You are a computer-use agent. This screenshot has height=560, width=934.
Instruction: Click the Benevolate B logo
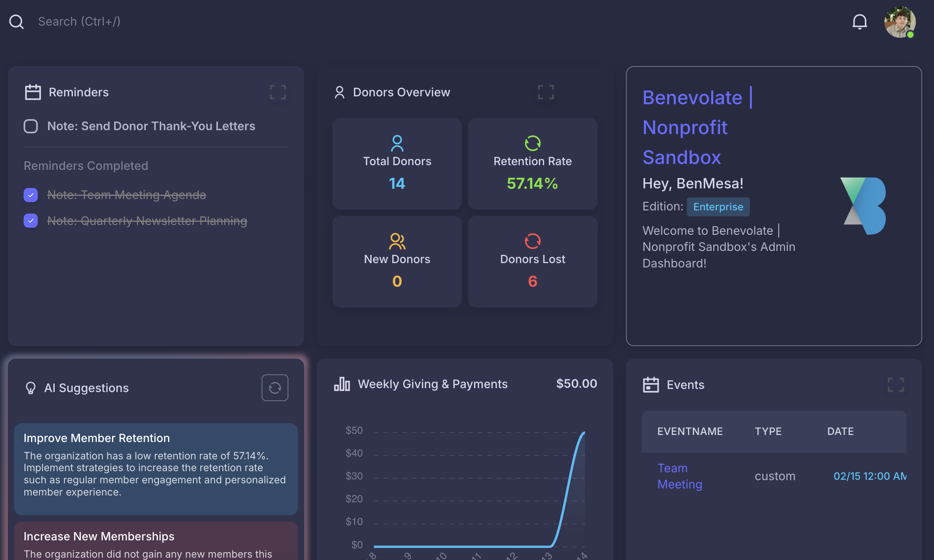point(863,206)
